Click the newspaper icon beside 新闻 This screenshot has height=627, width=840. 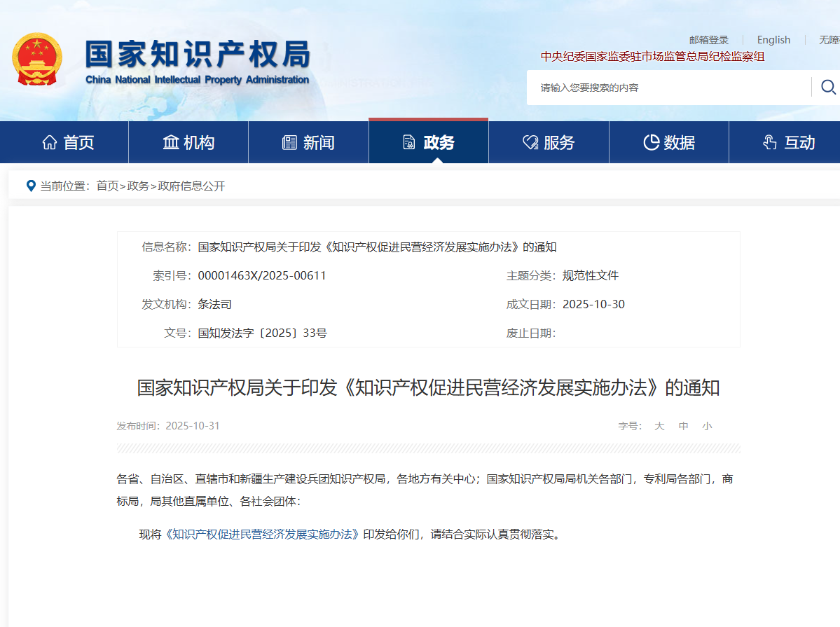coord(289,143)
